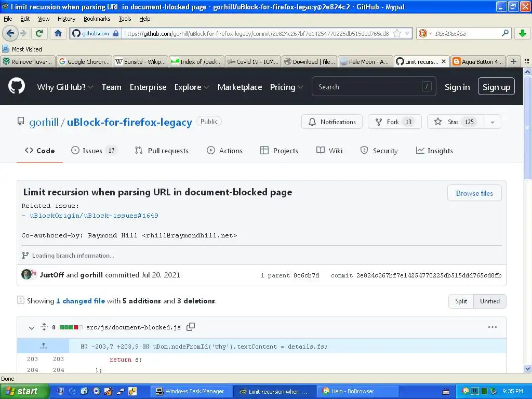
Task: Open Marketplace link
Action: pos(240,87)
